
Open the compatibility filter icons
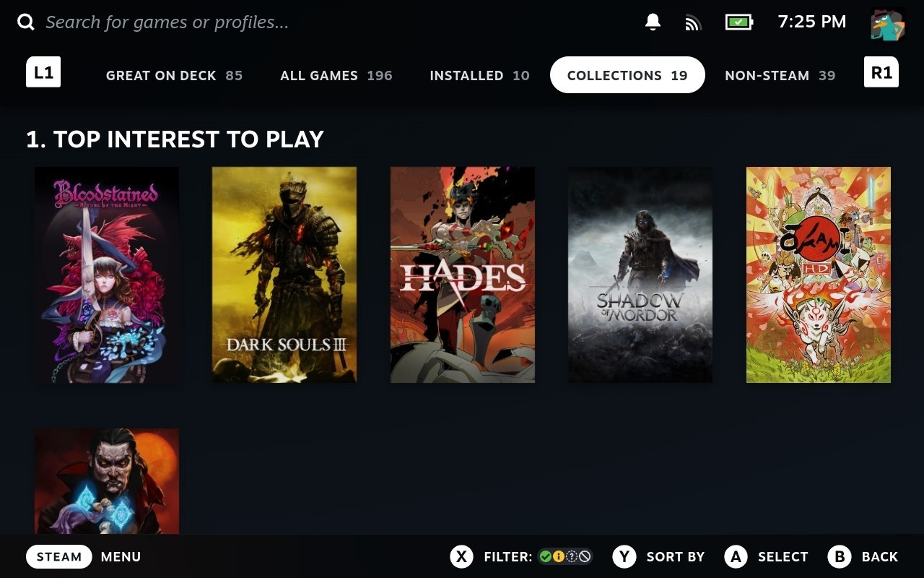(x=565, y=557)
